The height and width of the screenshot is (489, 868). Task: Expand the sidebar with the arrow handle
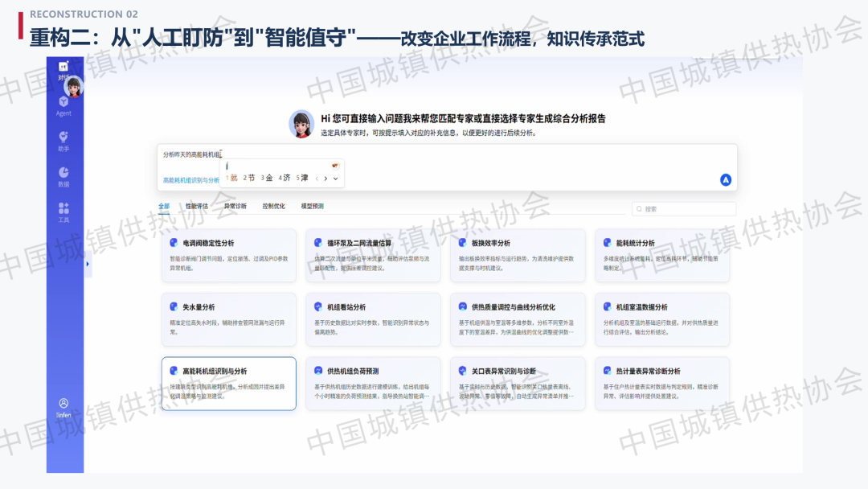pyautogui.click(x=88, y=264)
